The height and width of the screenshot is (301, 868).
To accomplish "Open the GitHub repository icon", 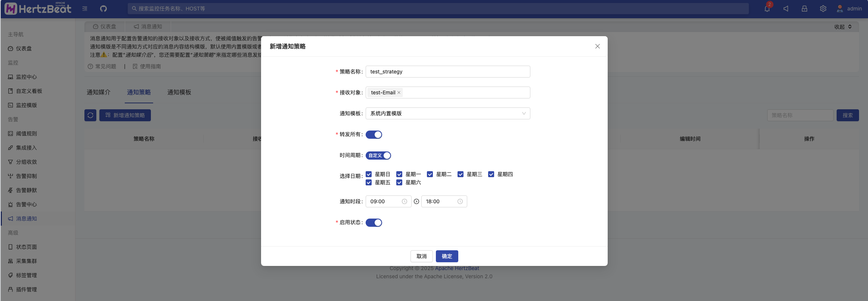I will 103,9.
